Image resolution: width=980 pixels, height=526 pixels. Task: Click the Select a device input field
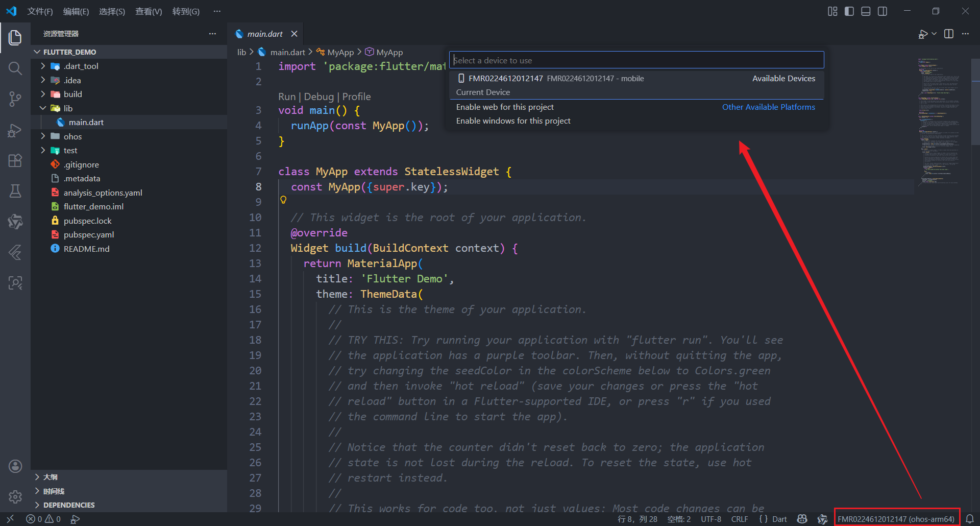click(x=636, y=60)
